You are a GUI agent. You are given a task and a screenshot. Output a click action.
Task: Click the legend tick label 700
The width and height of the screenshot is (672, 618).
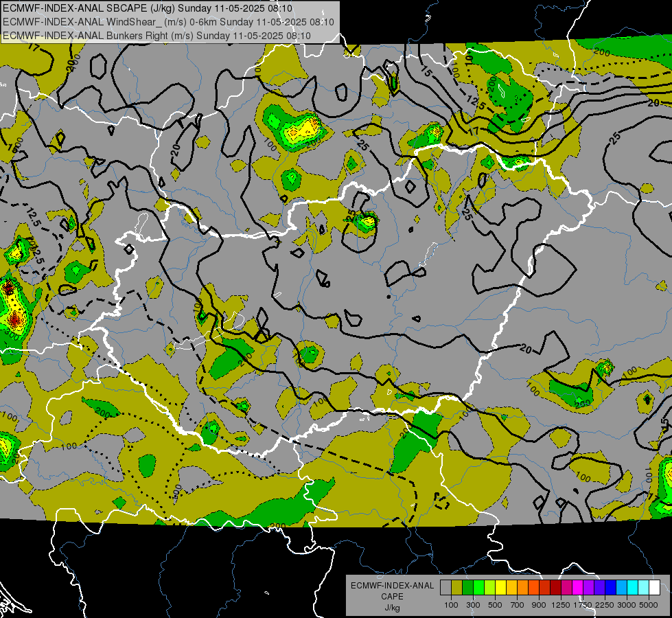point(518,605)
